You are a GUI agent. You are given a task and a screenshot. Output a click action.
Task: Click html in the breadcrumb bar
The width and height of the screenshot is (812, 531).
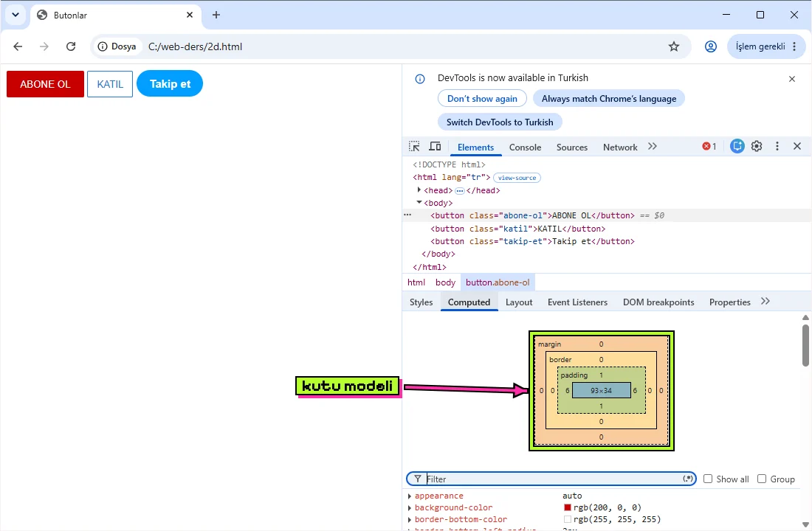tap(416, 282)
